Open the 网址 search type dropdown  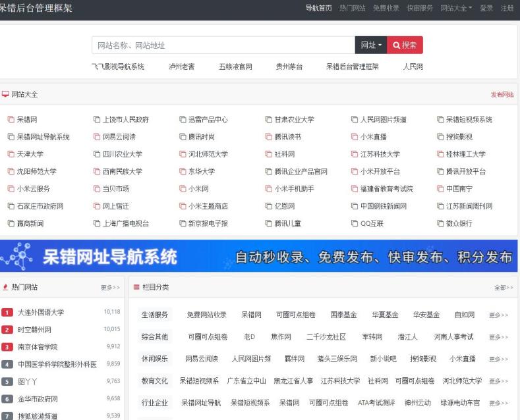tap(371, 45)
